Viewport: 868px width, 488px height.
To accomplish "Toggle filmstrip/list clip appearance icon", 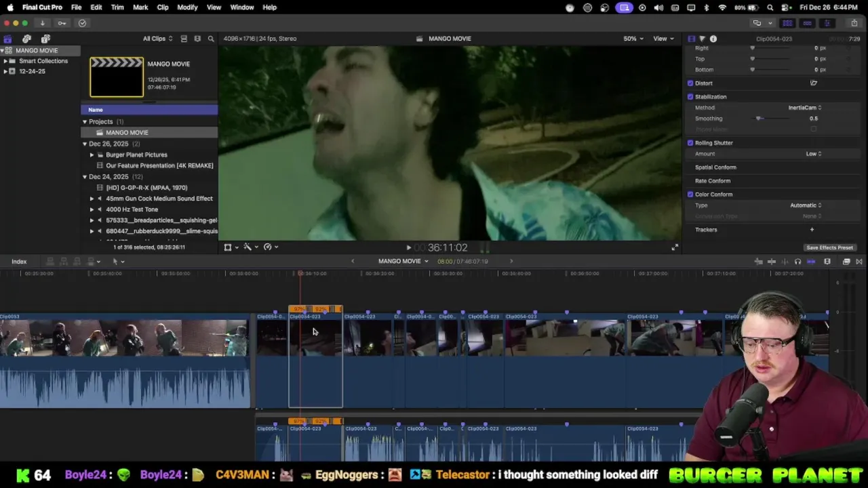I will (x=184, y=39).
